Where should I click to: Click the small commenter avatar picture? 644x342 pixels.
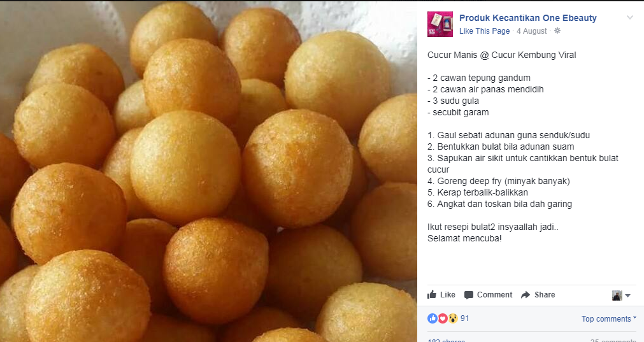[x=617, y=296]
